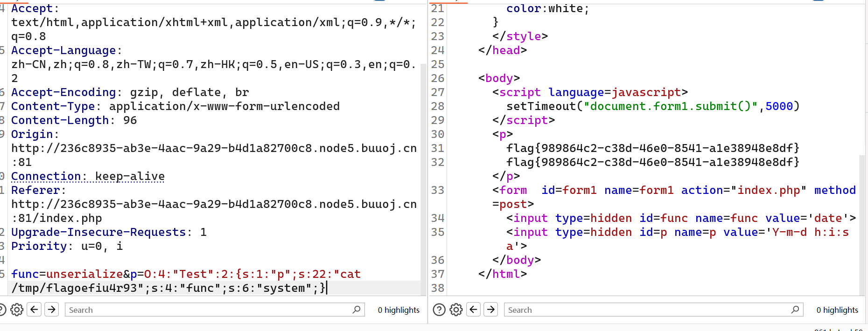Go to previous match in response pane
This screenshot has width=868, height=331.
tap(474, 310)
